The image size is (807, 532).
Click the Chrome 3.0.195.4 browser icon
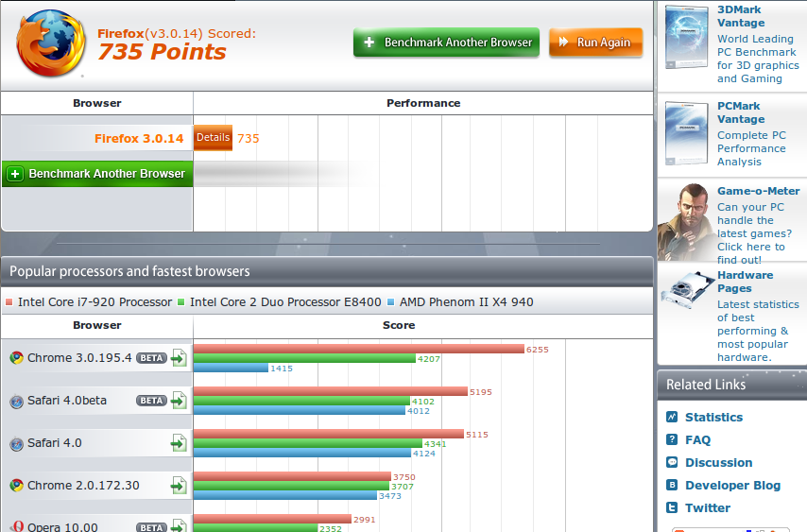[16, 357]
